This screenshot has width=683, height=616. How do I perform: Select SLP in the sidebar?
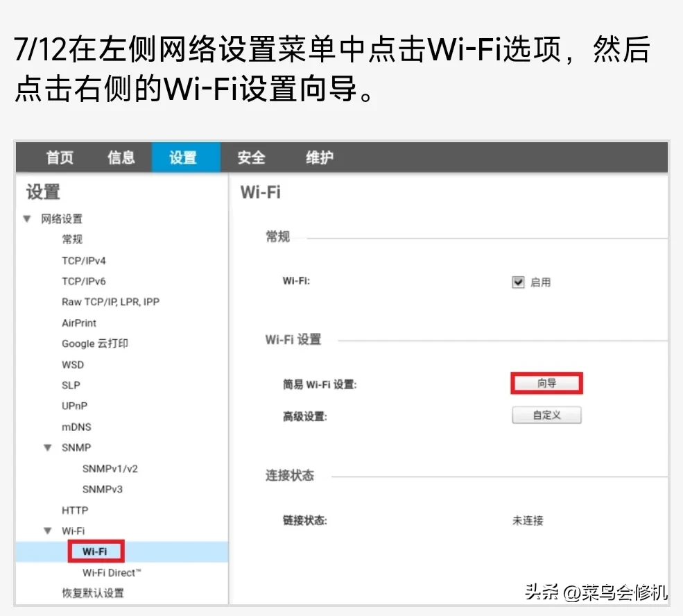tap(71, 385)
